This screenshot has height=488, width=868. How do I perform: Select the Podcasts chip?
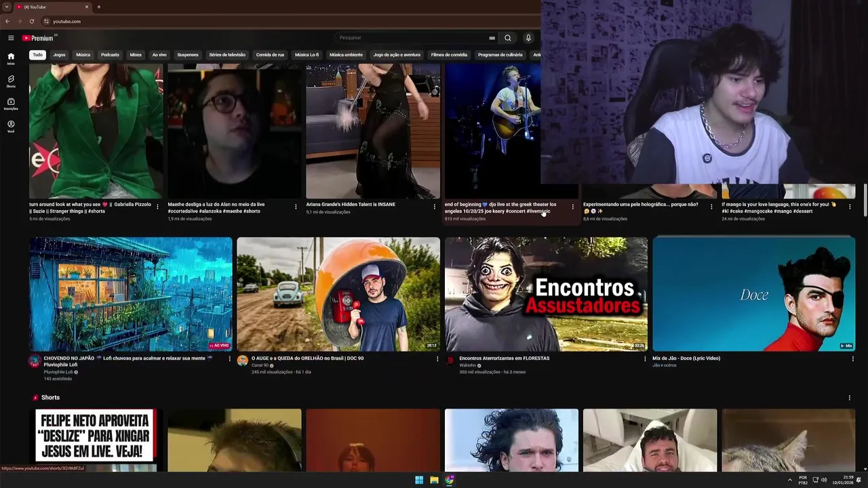110,55
